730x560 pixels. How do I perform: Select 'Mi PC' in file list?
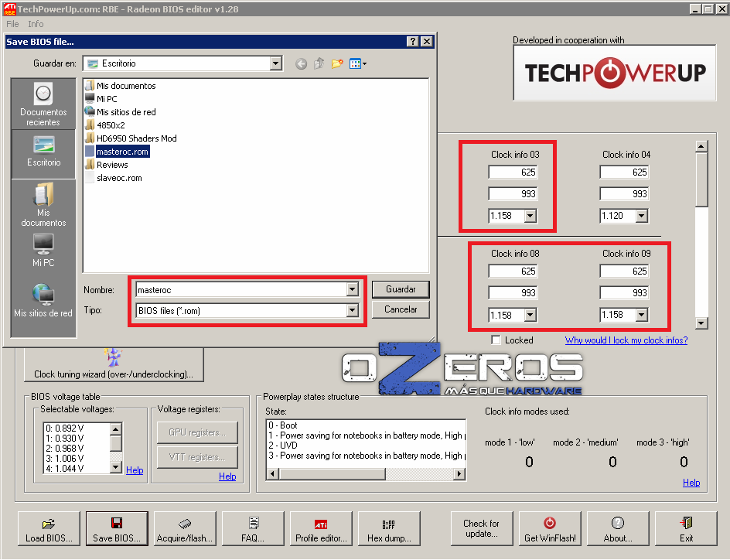(x=101, y=99)
